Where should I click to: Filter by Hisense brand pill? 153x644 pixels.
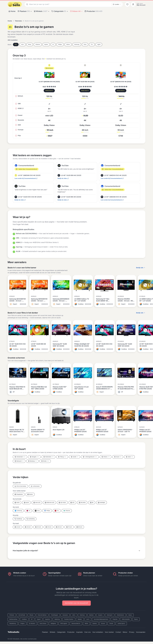38,45
